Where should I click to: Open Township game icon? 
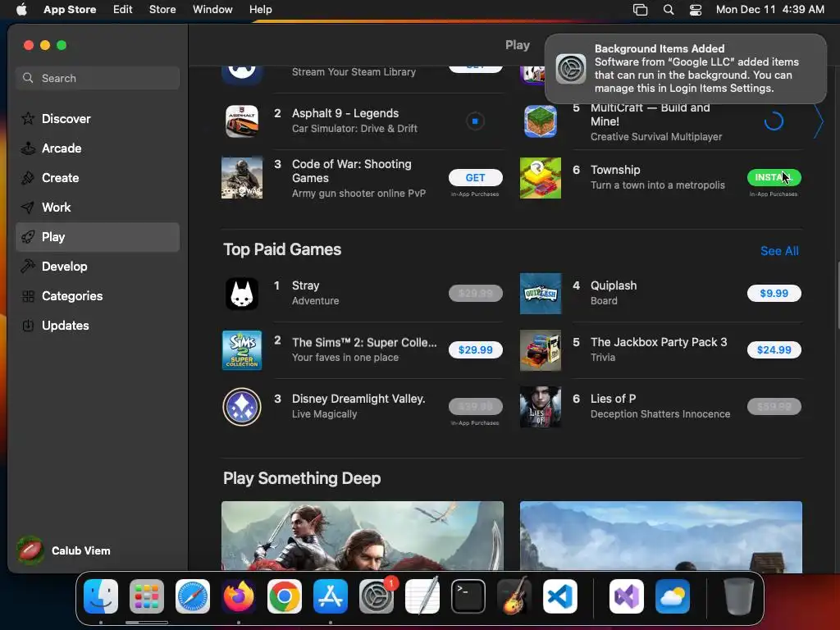pyautogui.click(x=540, y=178)
